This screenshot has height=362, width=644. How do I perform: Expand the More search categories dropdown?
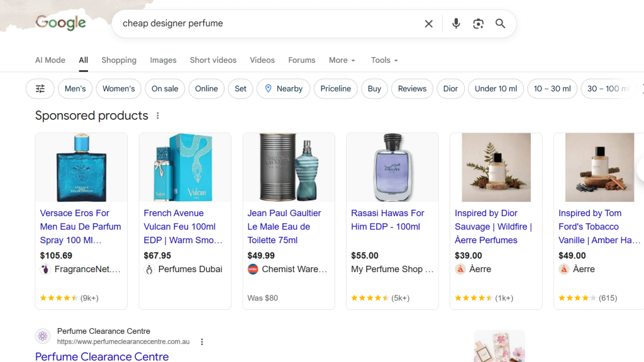[x=342, y=60]
